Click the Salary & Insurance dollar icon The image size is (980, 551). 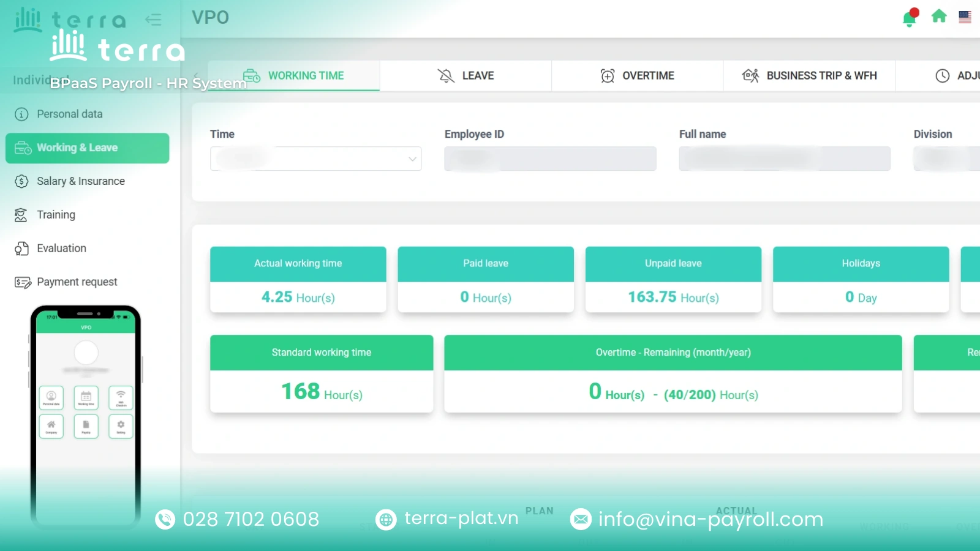pos(21,181)
